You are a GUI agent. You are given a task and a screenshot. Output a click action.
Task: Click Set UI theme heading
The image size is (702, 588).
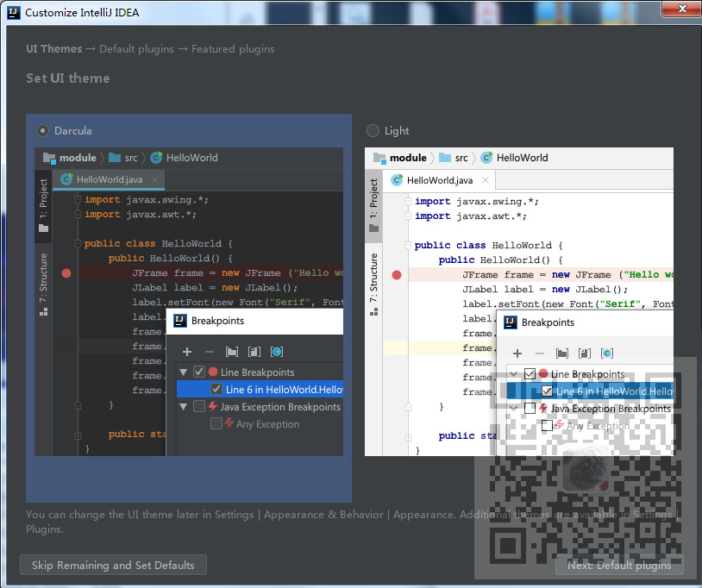point(68,78)
